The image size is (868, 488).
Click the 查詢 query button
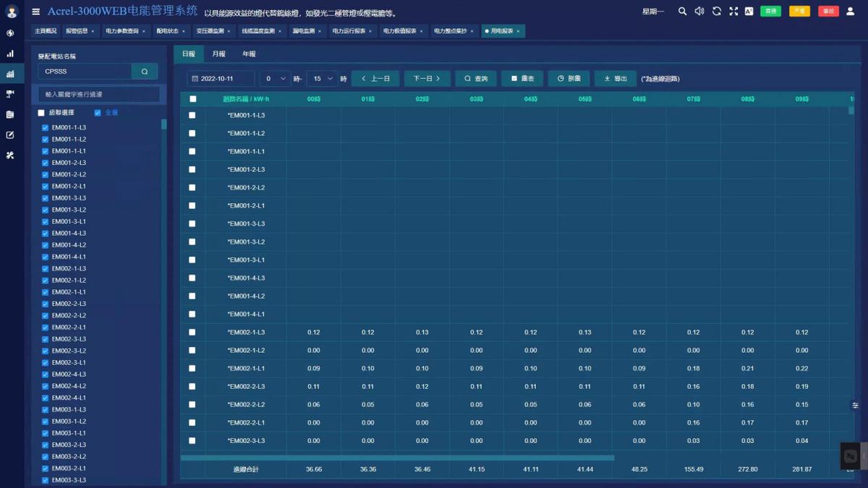click(x=476, y=79)
